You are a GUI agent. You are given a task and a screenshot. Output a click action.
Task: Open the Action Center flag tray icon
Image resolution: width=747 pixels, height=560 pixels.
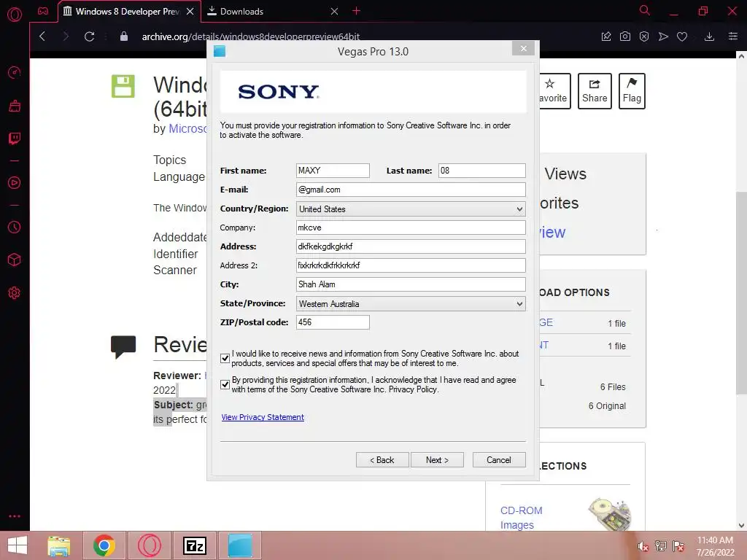point(678,545)
